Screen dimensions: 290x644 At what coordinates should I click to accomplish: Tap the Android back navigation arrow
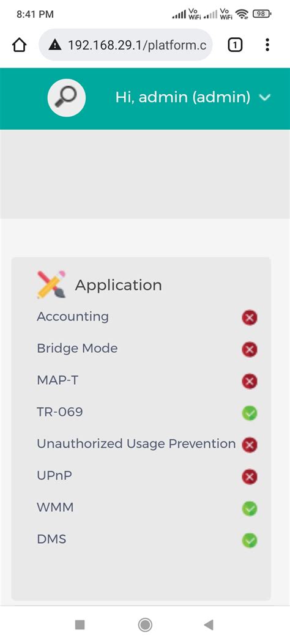[209, 625]
